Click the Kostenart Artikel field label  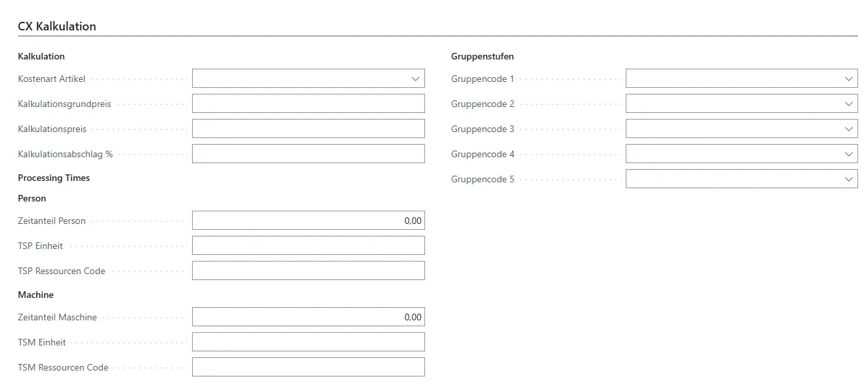(51, 79)
